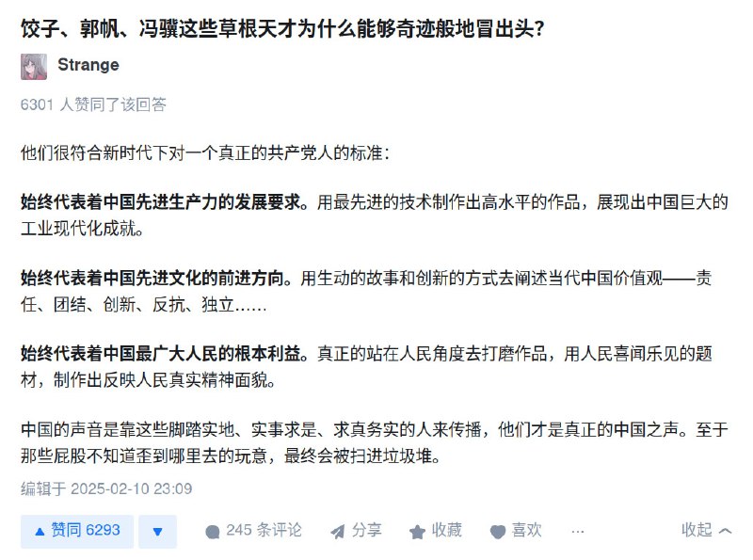The image size is (753, 560).
Task: Click the 编辑于 2025-02-10 23:09 timestamp
Action: (x=106, y=488)
